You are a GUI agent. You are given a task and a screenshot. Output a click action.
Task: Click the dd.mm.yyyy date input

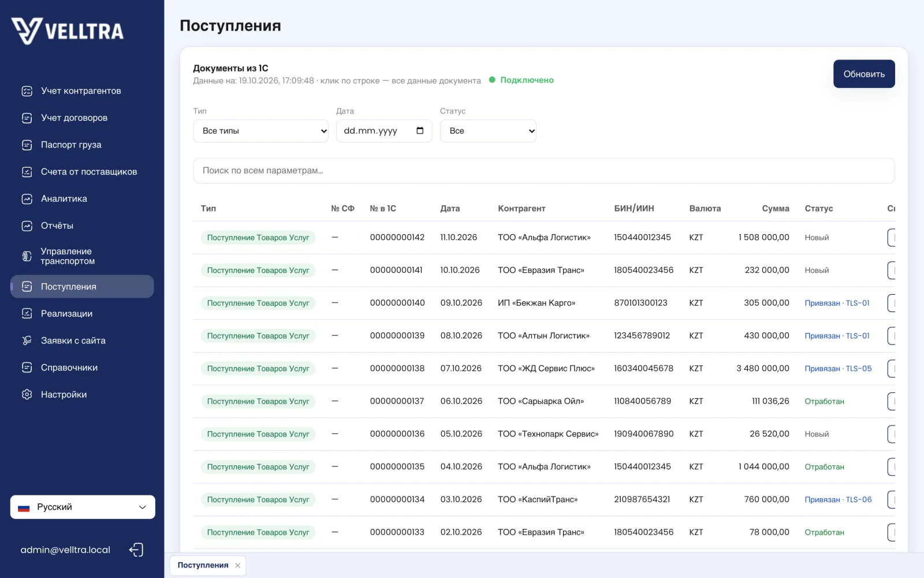[384, 131]
